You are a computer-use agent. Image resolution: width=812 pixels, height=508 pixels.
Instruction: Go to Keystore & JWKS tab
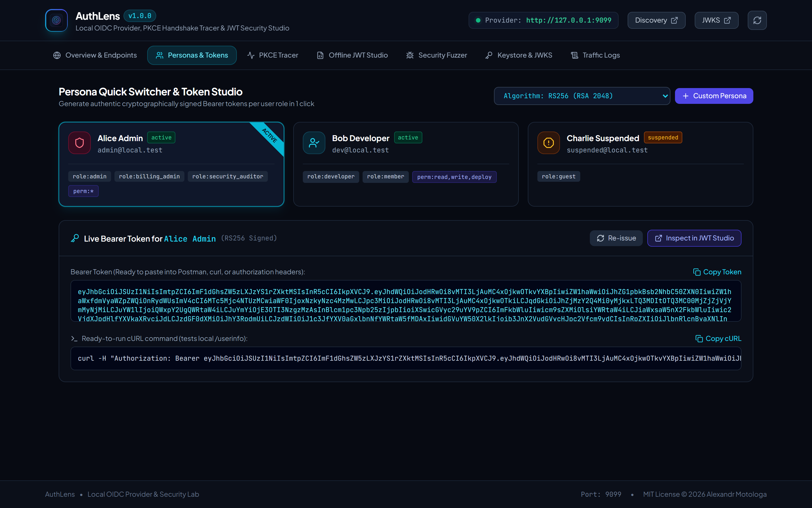click(x=519, y=55)
